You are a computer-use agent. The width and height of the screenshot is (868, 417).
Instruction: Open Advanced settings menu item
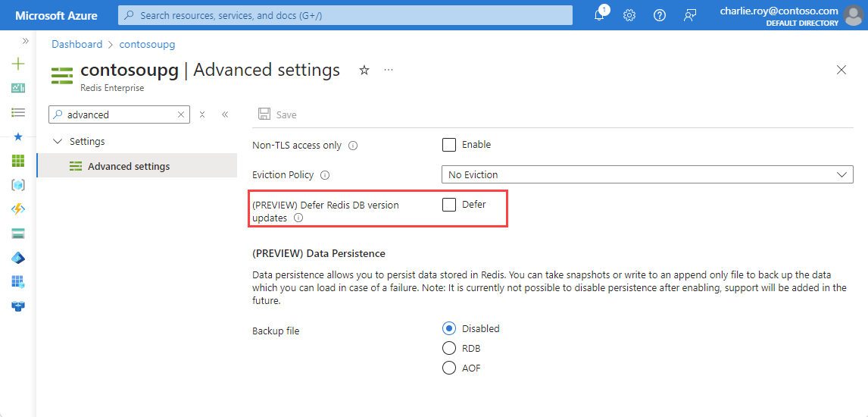[129, 166]
